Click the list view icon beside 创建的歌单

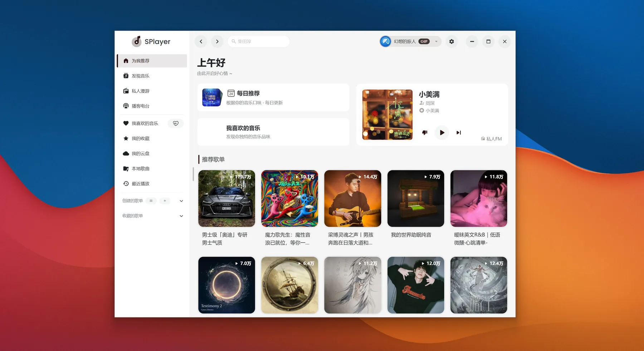tap(151, 201)
